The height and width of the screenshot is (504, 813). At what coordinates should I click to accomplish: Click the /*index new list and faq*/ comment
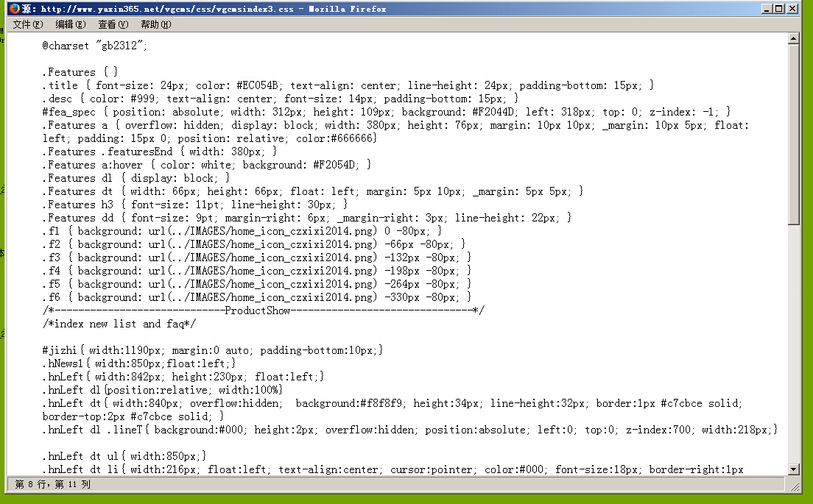(119, 324)
